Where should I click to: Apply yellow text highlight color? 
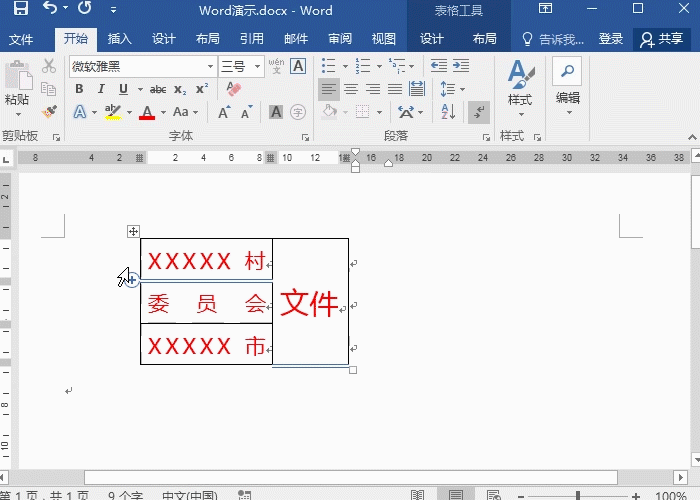tap(113, 112)
